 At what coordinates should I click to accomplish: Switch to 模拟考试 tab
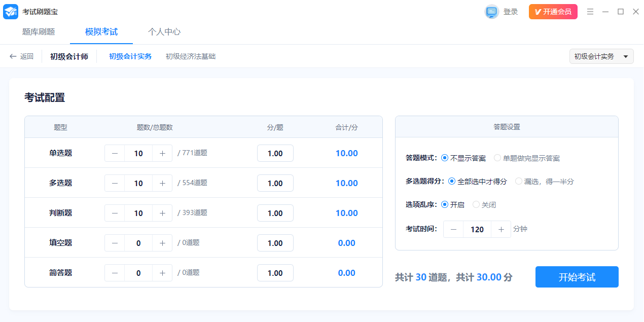pyautogui.click(x=101, y=32)
